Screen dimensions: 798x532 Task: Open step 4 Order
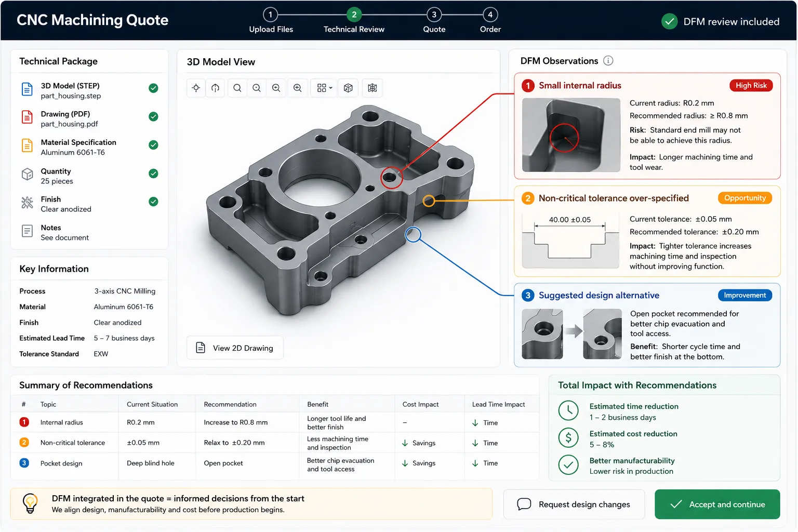[490, 20]
